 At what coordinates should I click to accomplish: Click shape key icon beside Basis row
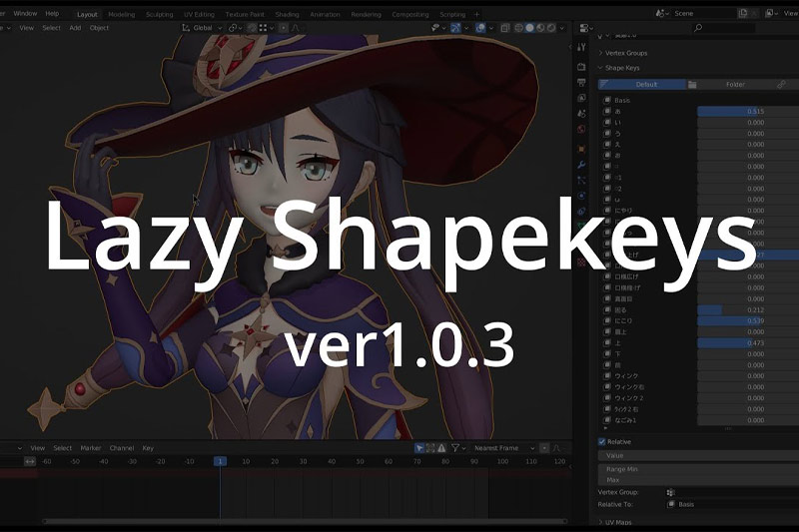click(x=607, y=100)
